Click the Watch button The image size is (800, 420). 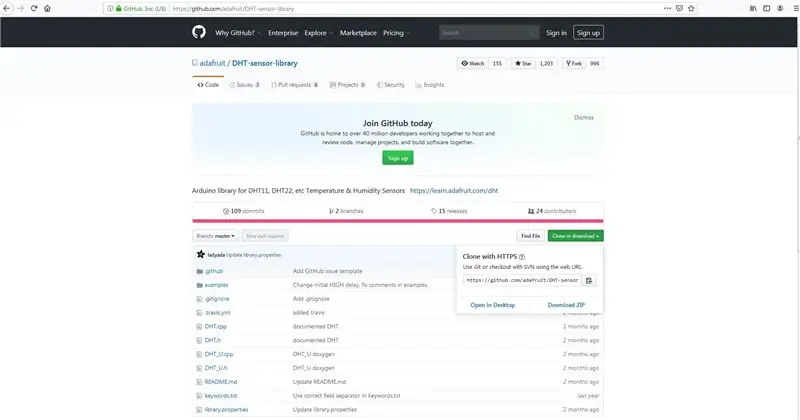point(473,63)
